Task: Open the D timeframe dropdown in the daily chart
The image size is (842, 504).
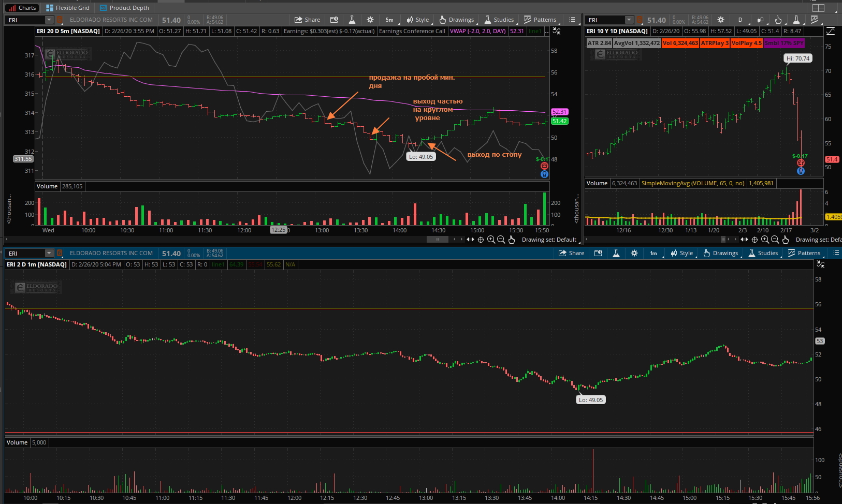Action: coord(740,20)
